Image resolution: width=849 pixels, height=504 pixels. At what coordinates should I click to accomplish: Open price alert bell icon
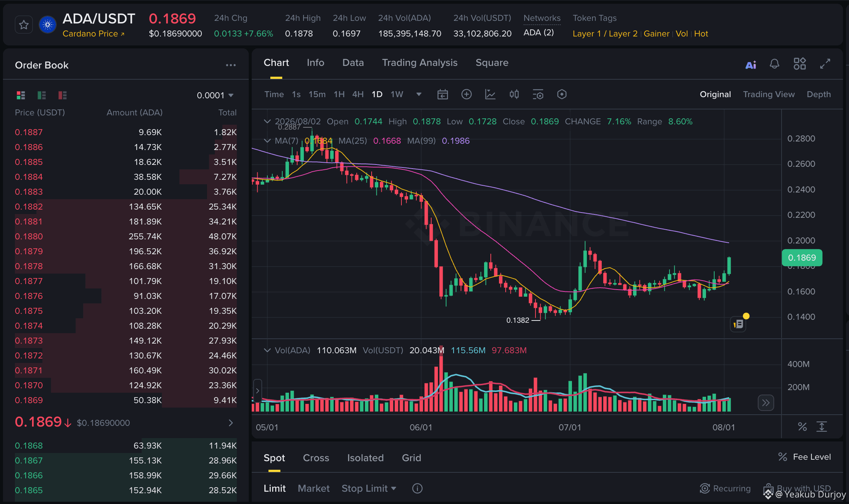[775, 64]
